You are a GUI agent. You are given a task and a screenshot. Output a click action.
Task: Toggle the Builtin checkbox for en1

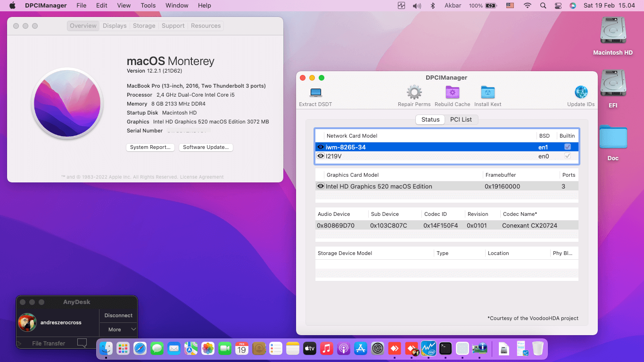click(x=568, y=147)
